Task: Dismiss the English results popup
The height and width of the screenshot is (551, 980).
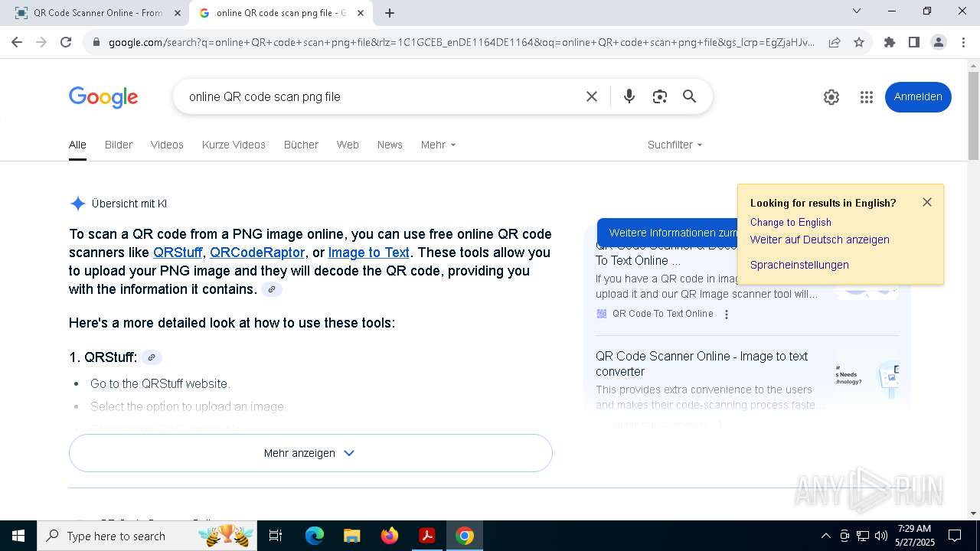Action: pyautogui.click(x=927, y=202)
